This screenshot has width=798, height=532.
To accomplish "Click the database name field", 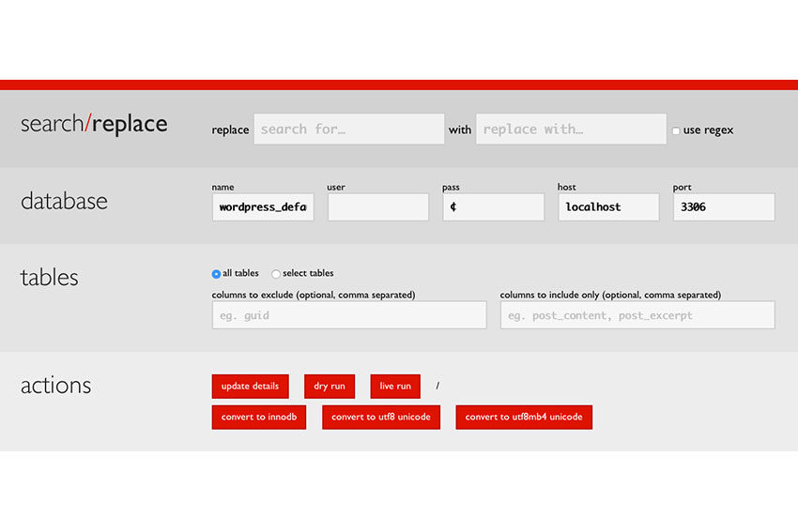I will [x=263, y=207].
